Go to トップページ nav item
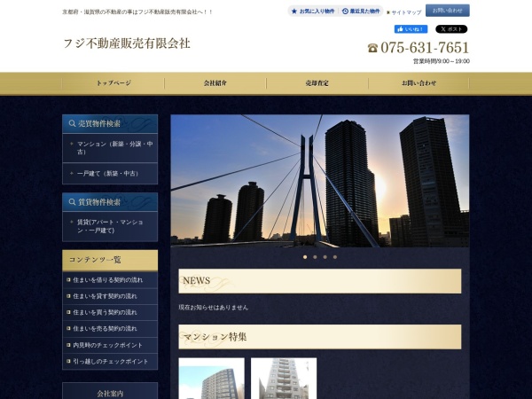The width and height of the screenshot is (532, 399). 113,83
